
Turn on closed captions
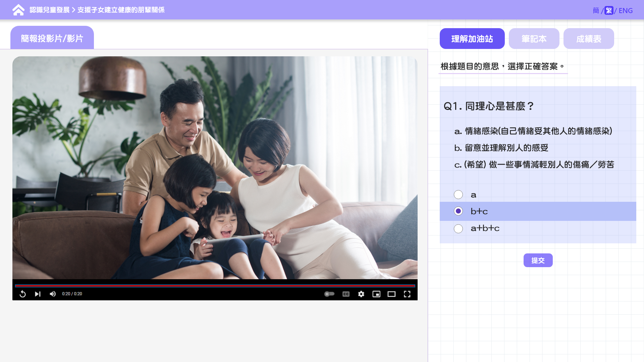pos(346,294)
